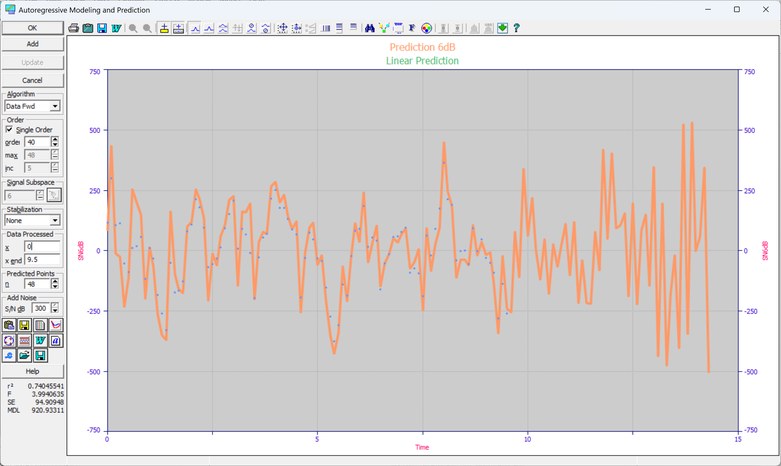Click the green download arrow icon

click(x=502, y=28)
